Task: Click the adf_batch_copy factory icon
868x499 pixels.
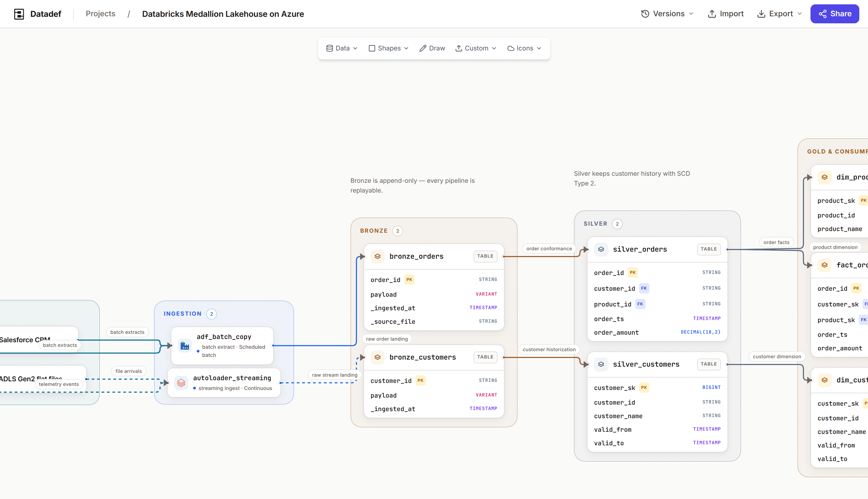Action: [x=185, y=346]
